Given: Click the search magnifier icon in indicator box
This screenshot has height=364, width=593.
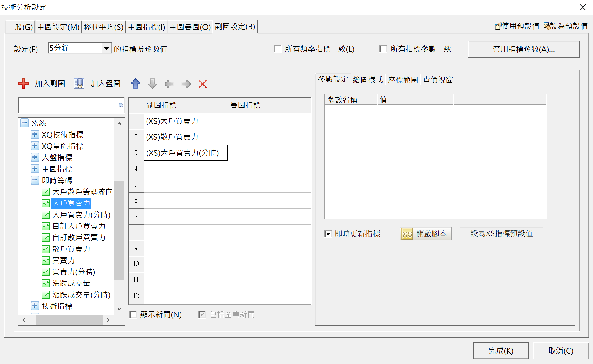Looking at the screenshot, I should [121, 105].
